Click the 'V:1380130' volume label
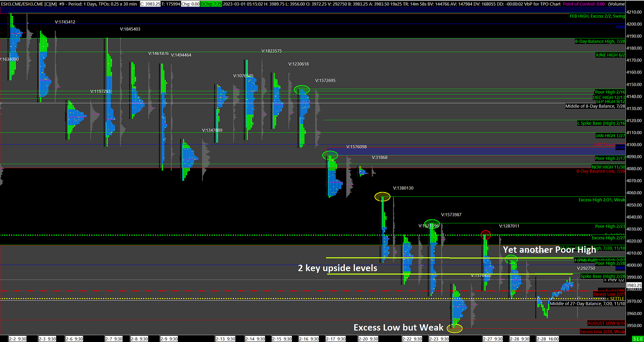This screenshot has height=342, width=644. 403,188
